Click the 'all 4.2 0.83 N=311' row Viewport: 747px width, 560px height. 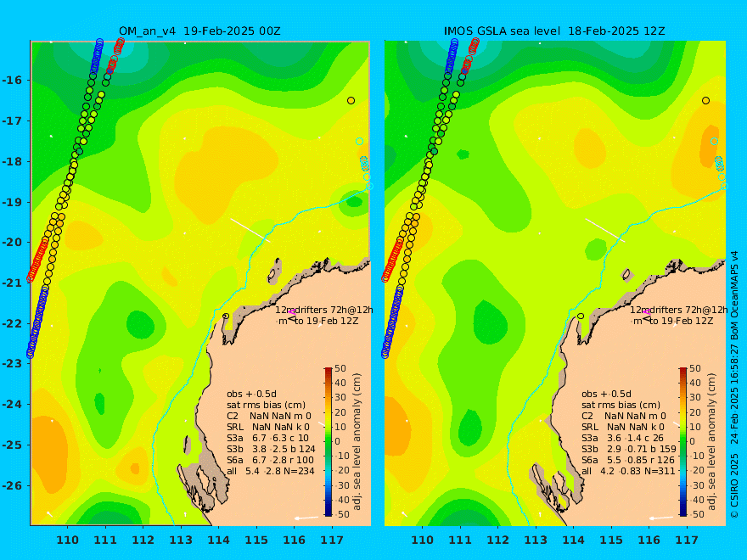point(628,471)
